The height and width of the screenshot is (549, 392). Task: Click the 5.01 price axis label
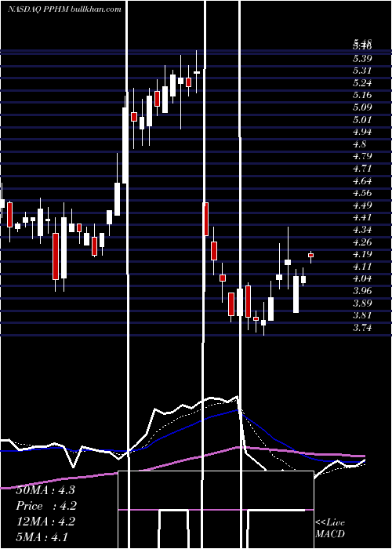point(362,120)
